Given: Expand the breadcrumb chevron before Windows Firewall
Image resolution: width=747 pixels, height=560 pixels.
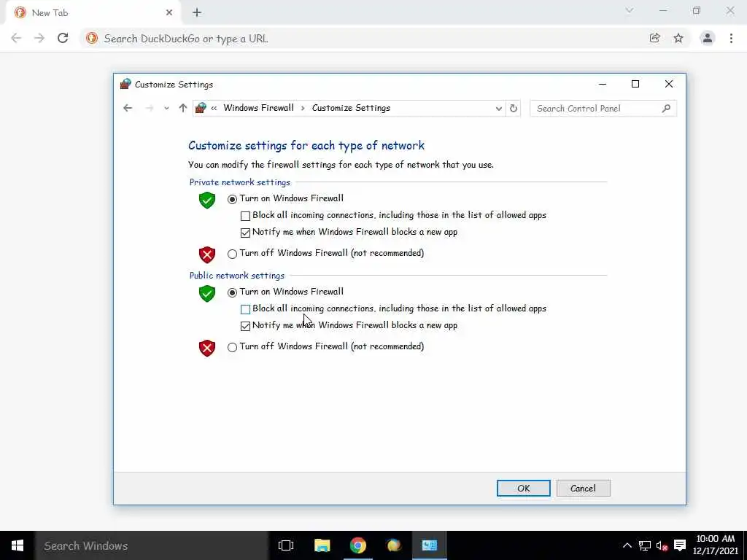Looking at the screenshot, I should [x=214, y=108].
